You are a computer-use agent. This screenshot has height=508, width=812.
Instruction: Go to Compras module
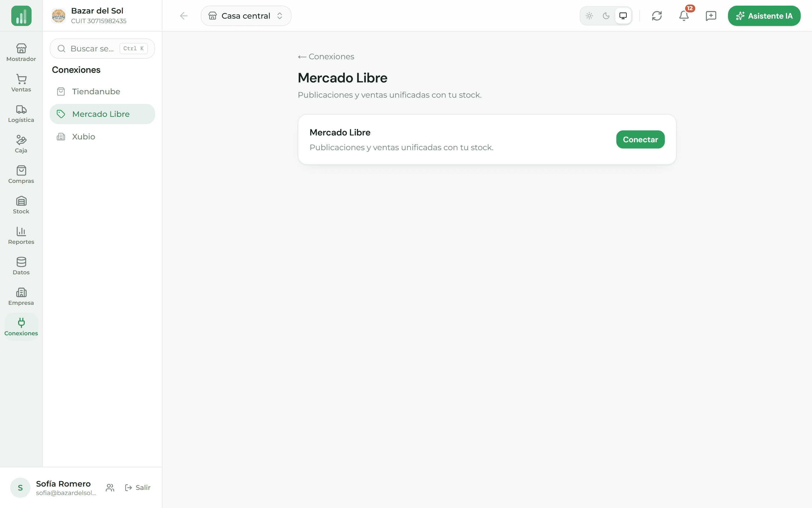[x=21, y=174]
